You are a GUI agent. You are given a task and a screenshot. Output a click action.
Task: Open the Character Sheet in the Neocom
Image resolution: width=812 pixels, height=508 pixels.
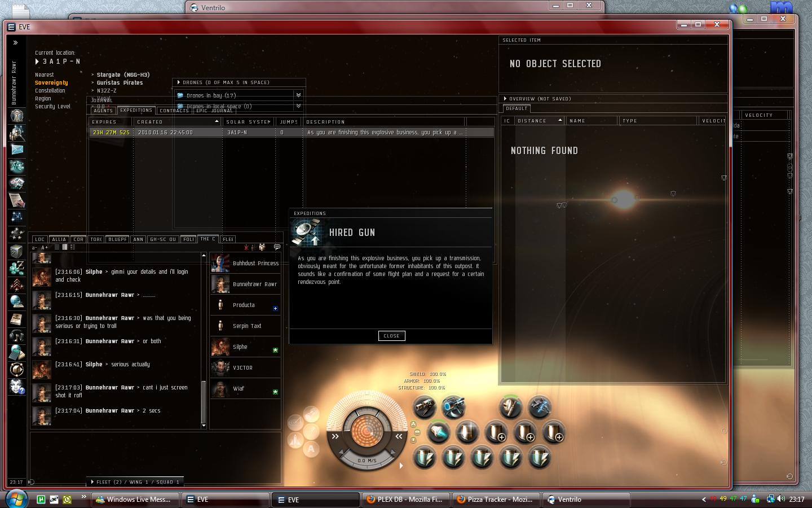[17, 115]
